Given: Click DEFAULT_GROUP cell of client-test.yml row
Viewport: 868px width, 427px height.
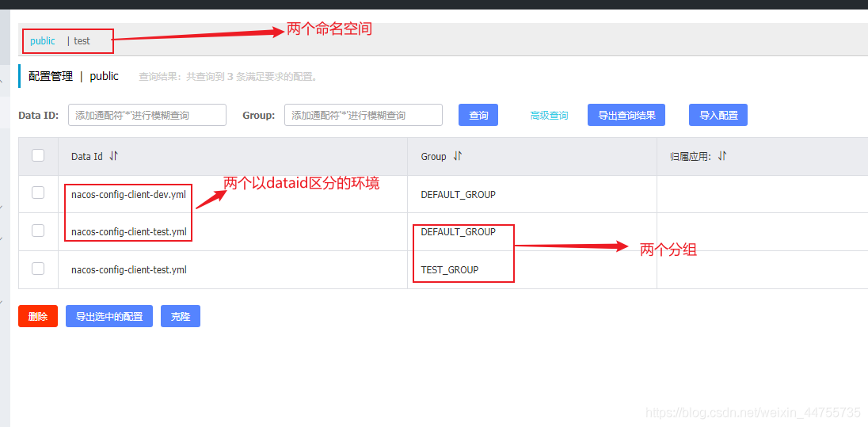Looking at the screenshot, I should (459, 232).
